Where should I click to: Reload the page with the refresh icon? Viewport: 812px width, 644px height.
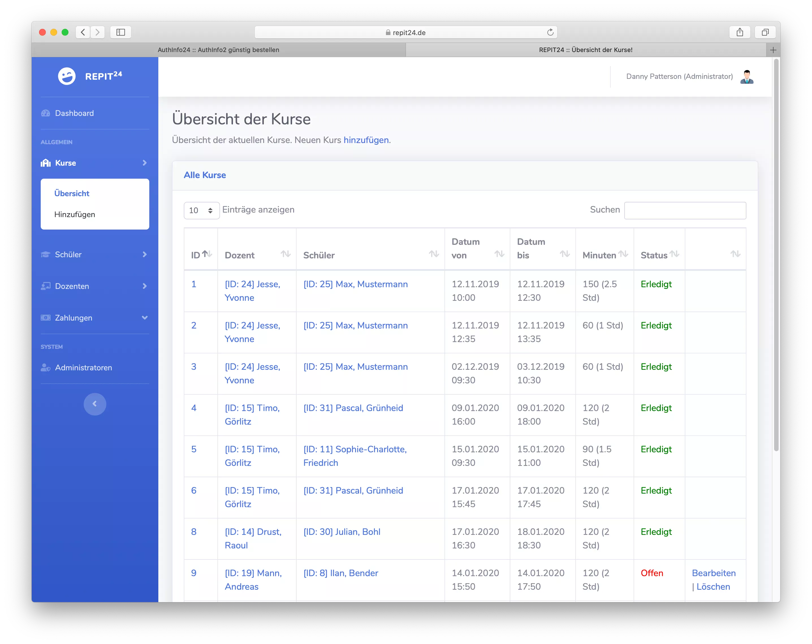coord(550,33)
